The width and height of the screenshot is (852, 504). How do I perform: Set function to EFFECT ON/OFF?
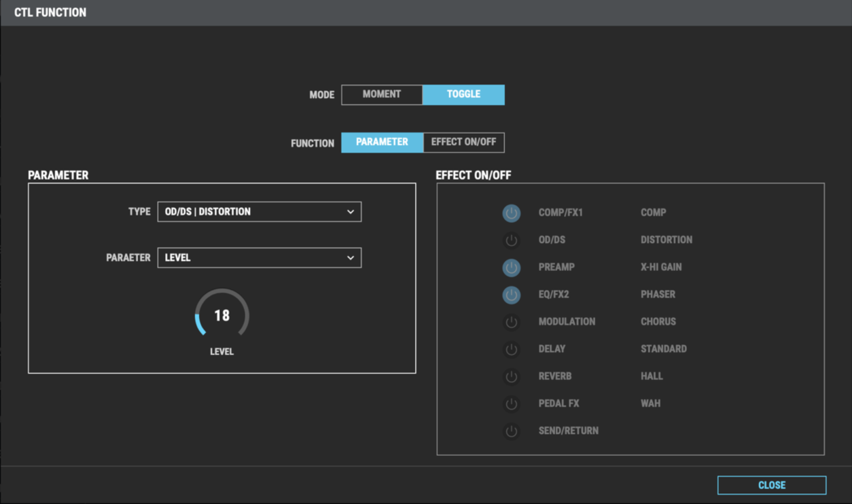(x=463, y=142)
